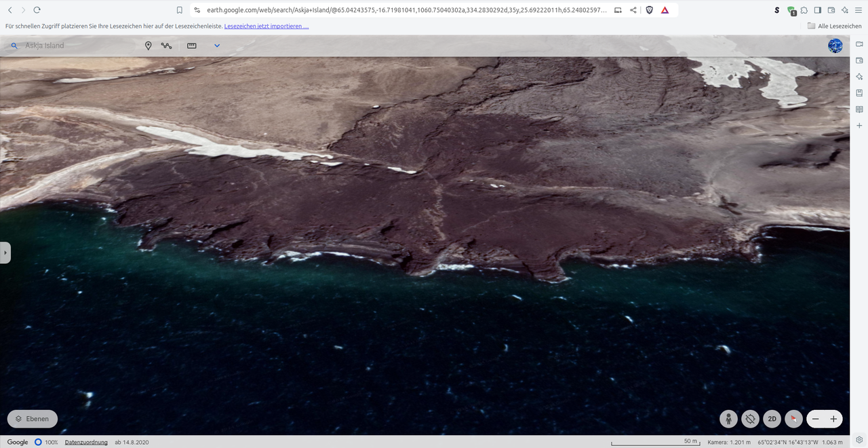868x448 pixels.
Task: Open reading list book icon in sidebar
Action: click(859, 109)
